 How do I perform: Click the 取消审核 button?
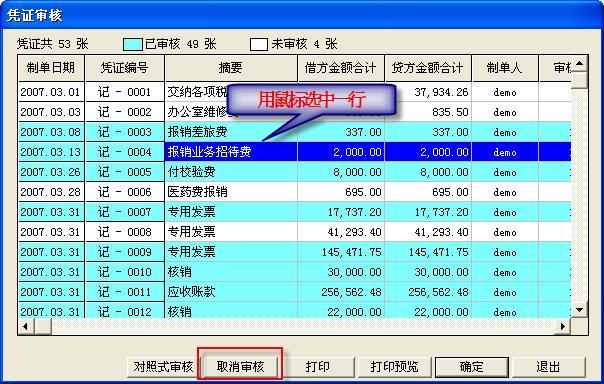240,366
